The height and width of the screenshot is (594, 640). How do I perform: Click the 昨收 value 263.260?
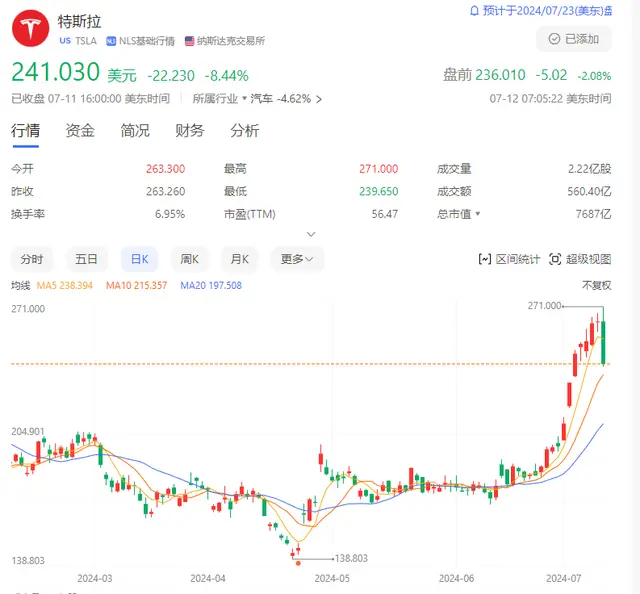165,191
